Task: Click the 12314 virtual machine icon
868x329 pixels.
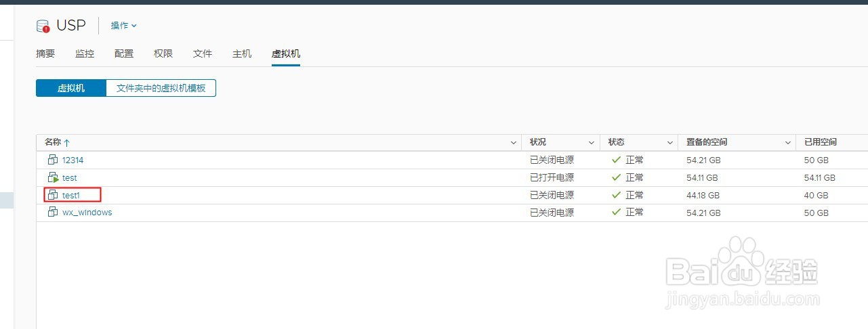Action: click(53, 160)
